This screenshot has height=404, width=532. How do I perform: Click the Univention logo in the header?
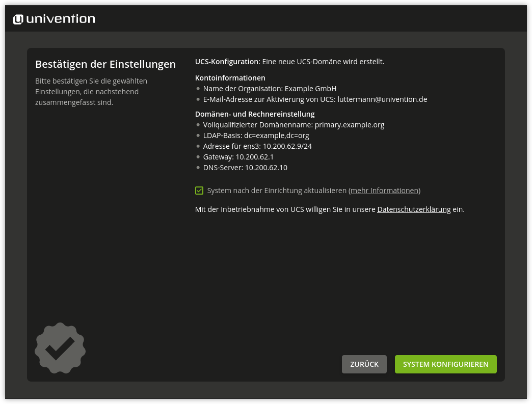coord(54,18)
